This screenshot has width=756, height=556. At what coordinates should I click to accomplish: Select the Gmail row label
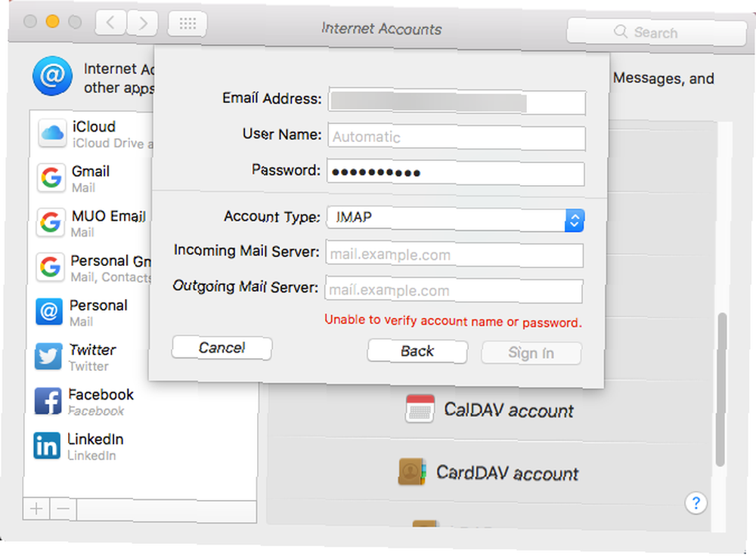[x=91, y=171]
